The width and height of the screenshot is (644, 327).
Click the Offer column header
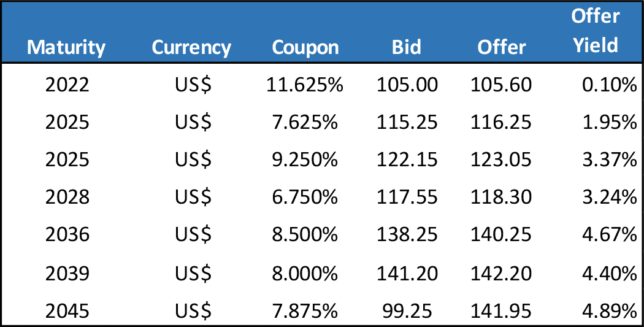(502, 47)
